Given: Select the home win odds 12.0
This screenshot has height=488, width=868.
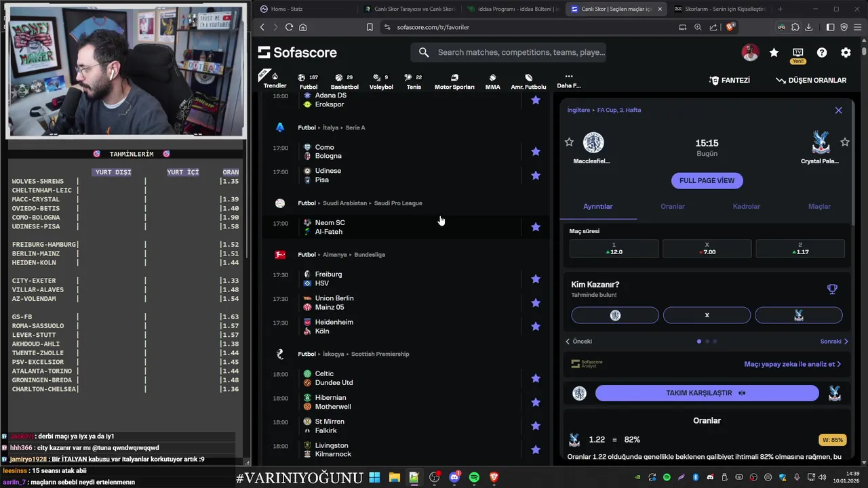Looking at the screenshot, I should click(x=614, y=248).
